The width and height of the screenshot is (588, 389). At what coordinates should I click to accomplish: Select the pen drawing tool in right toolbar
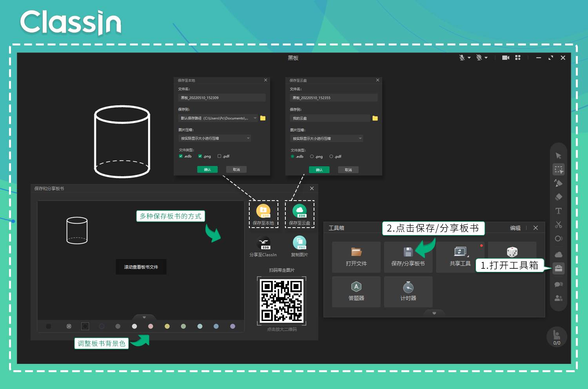[559, 183]
